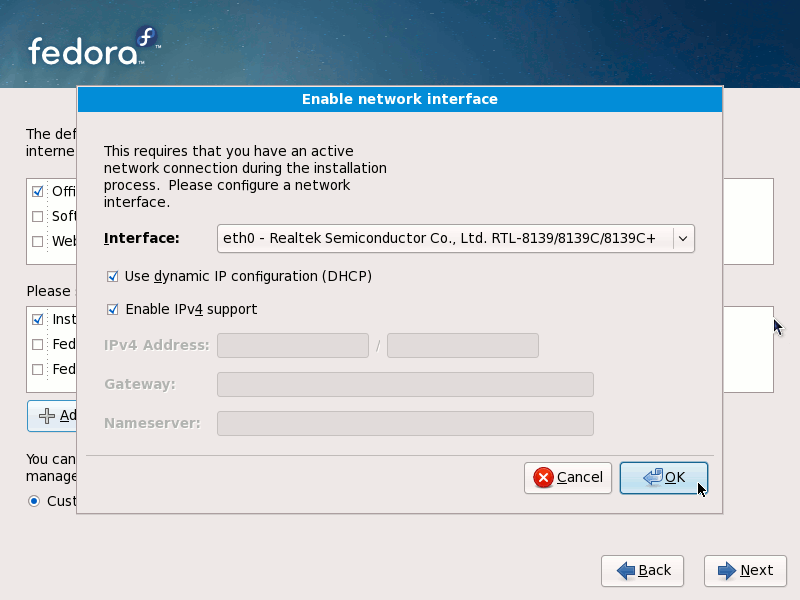Click the blue left arrow icon on Back
The height and width of the screenshot is (600, 800).
[626, 570]
